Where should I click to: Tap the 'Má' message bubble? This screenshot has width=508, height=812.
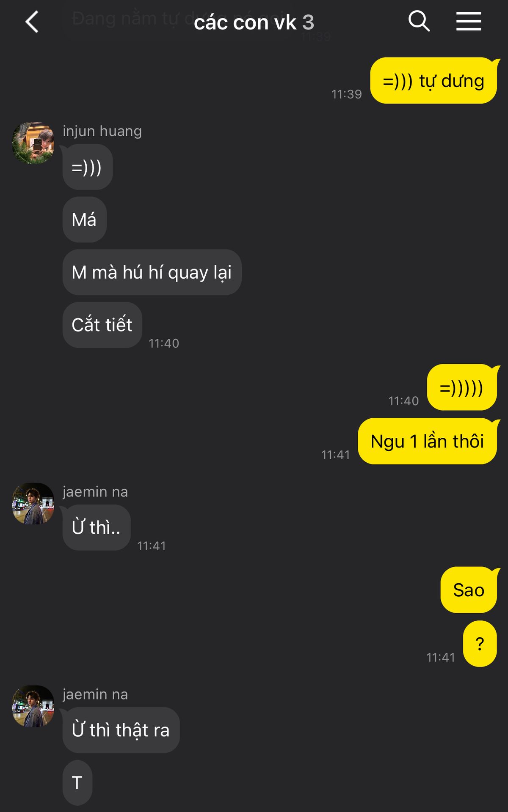[84, 219]
